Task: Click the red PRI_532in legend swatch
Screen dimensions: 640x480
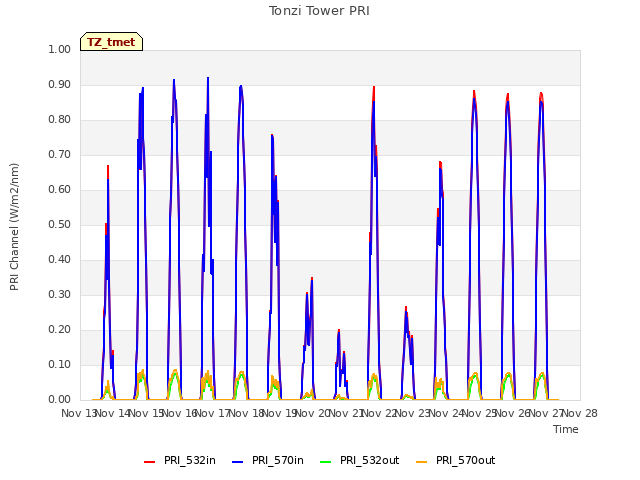Action: (x=150, y=462)
